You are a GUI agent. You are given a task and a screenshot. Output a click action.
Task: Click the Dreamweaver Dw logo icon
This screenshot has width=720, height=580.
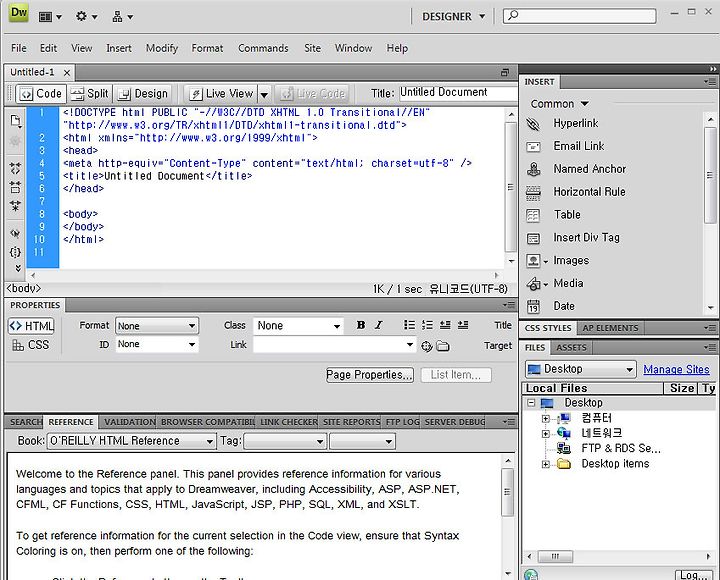click(x=18, y=12)
